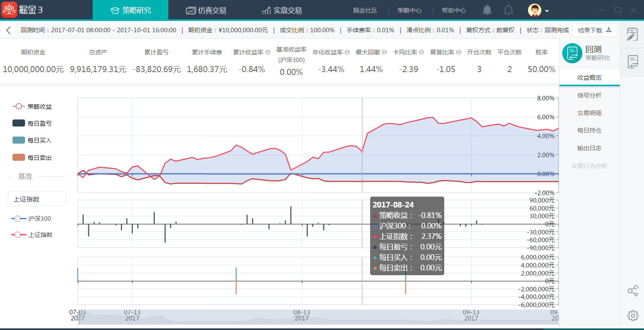Go back with the left arrow icon
The height and width of the screenshot is (330, 644).
point(8,30)
